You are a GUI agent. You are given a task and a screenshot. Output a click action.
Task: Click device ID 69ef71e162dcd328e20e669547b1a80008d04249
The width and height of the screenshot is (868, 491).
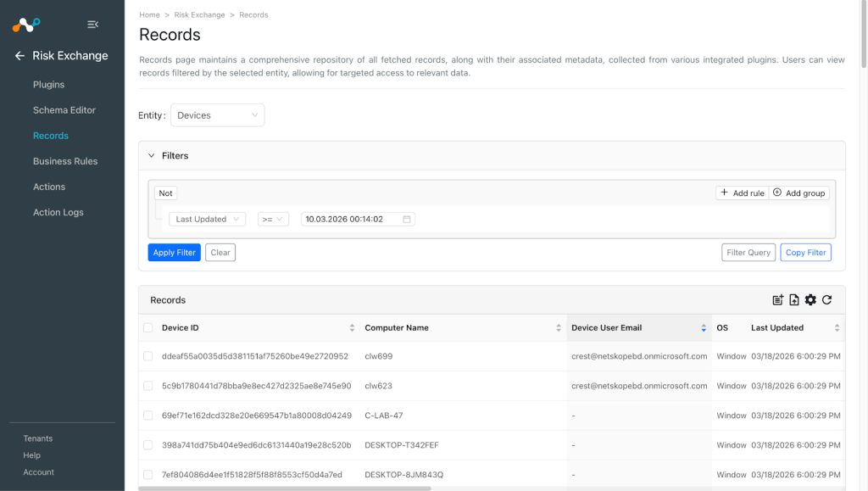click(256, 416)
